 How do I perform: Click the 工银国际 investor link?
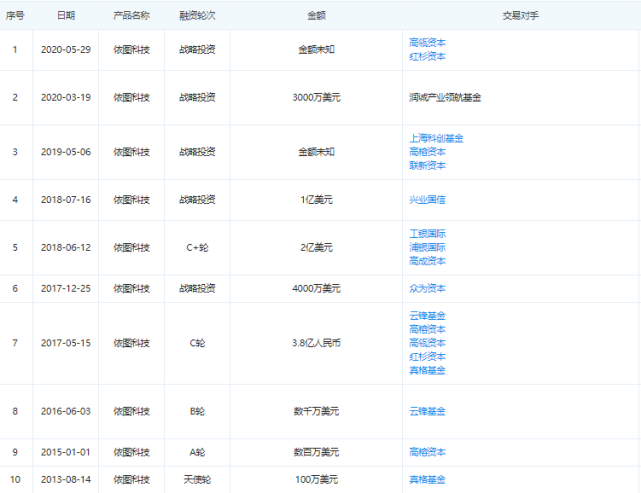[x=427, y=233]
